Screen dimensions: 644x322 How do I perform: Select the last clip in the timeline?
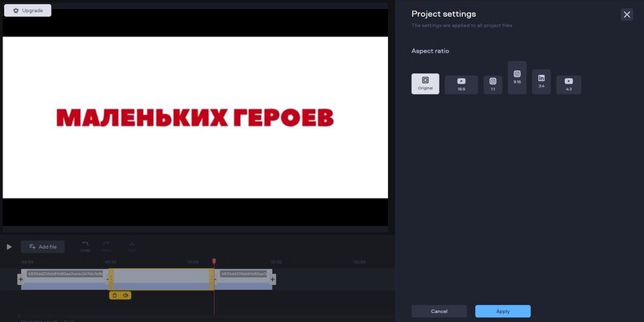(244, 279)
